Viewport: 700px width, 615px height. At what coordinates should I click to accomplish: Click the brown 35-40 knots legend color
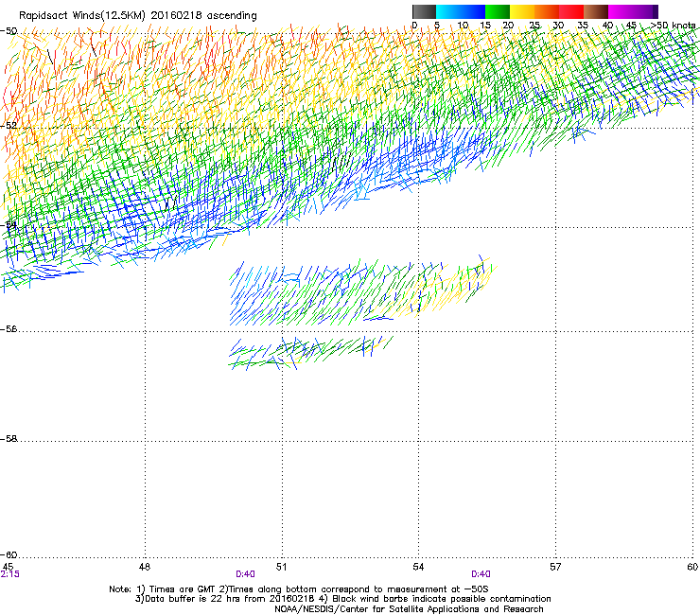pyautogui.click(x=596, y=11)
